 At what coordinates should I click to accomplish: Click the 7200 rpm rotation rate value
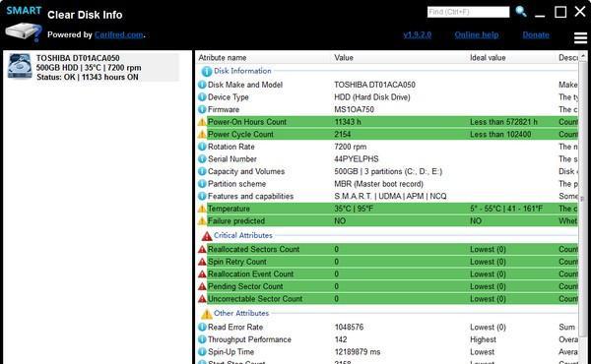[350, 147]
